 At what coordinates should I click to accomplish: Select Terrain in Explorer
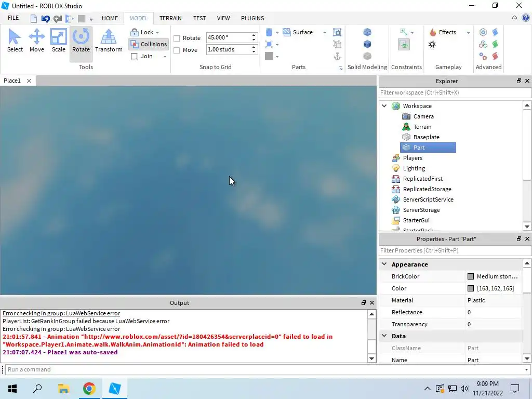point(422,127)
